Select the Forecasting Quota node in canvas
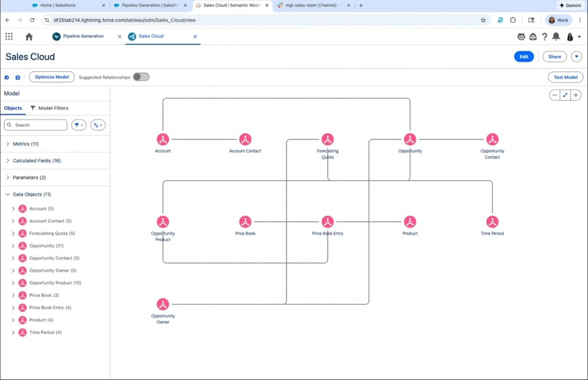Image resolution: width=588 pixels, height=380 pixels. 328,139
